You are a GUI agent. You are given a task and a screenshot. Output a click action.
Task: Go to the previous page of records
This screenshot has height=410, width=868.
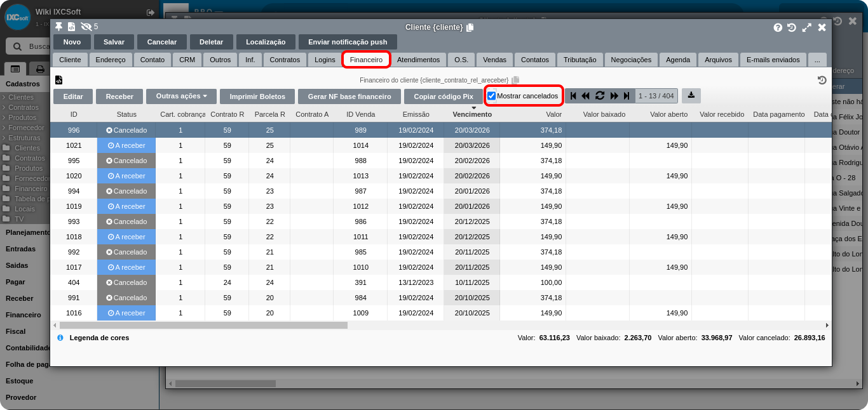click(x=585, y=96)
